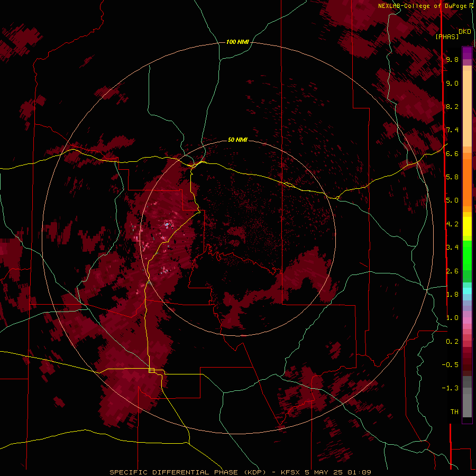Click the -0.5 value on the scale
The height and width of the screenshot is (476, 476).
(450, 365)
